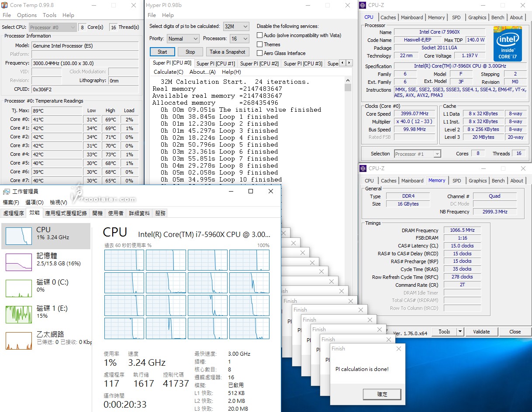This screenshot has height=412, width=532.
Task: Click the 1066.5 MHz DRAM Frequency value
Action: 462,230
